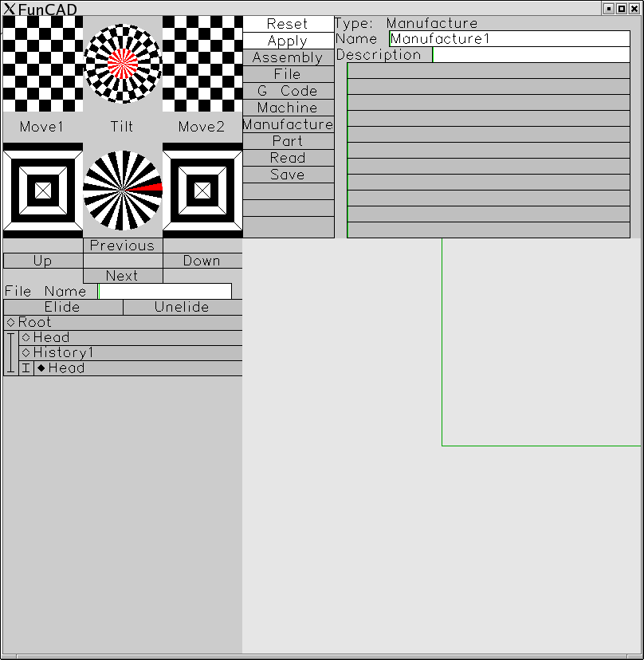Open the Assembly menu entry

click(x=289, y=57)
